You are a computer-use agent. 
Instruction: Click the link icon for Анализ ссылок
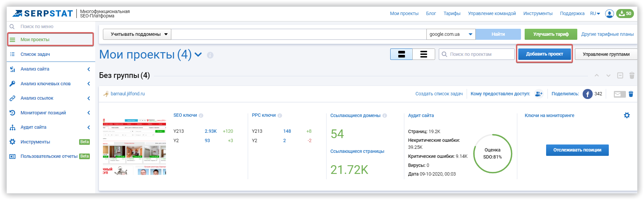(x=12, y=98)
